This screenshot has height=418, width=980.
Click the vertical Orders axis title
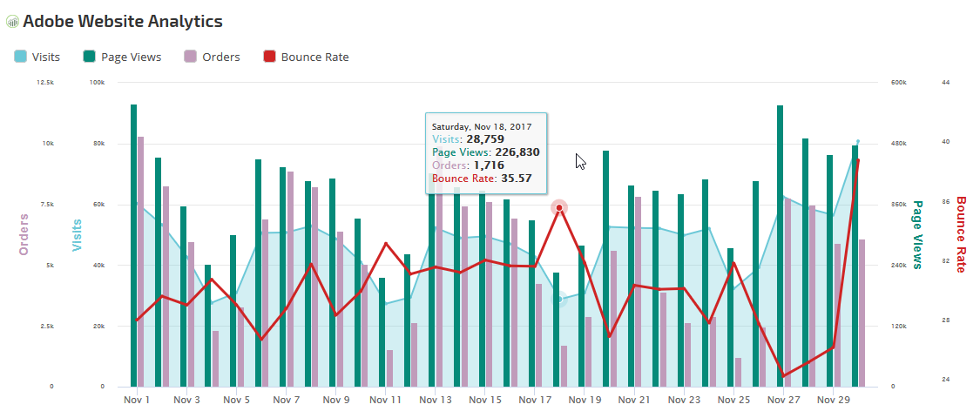coord(24,234)
